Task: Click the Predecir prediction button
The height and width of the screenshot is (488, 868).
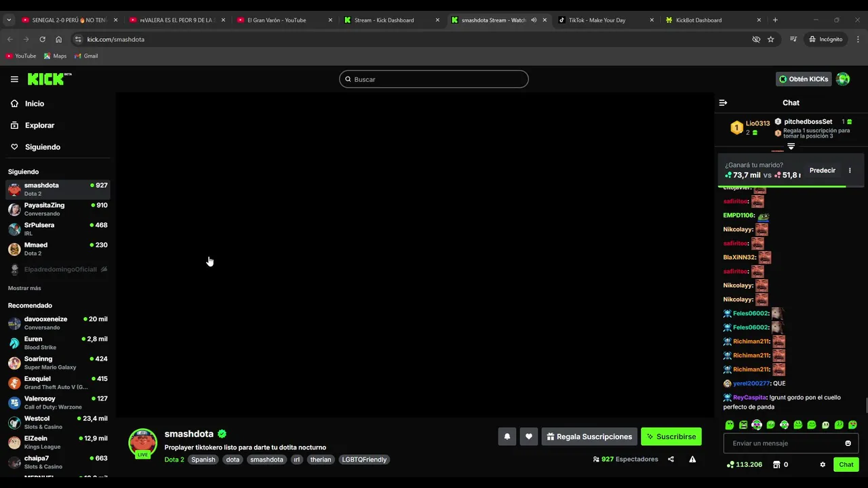Action: pos(822,170)
